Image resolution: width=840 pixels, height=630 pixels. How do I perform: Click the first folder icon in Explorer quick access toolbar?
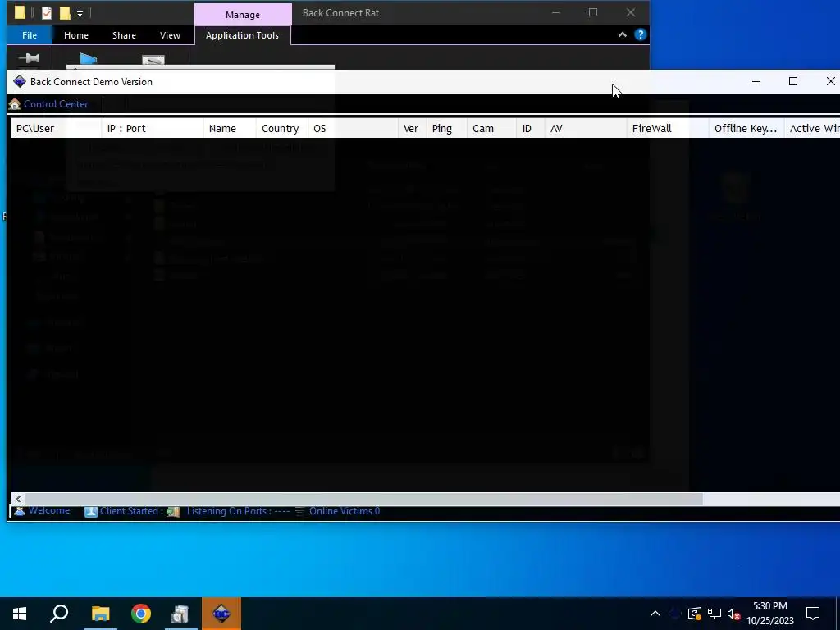(20, 12)
